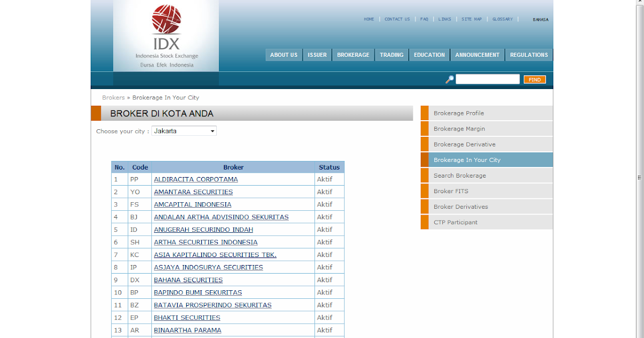
Task: Open BATAVIA PROSPERINDO SEKURITAS link
Action: tap(213, 305)
